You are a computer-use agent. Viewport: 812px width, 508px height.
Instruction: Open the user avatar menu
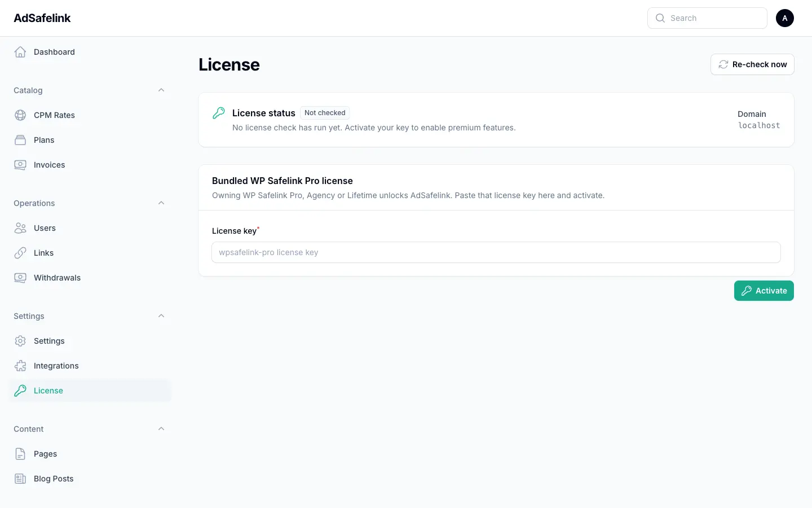pyautogui.click(x=785, y=18)
